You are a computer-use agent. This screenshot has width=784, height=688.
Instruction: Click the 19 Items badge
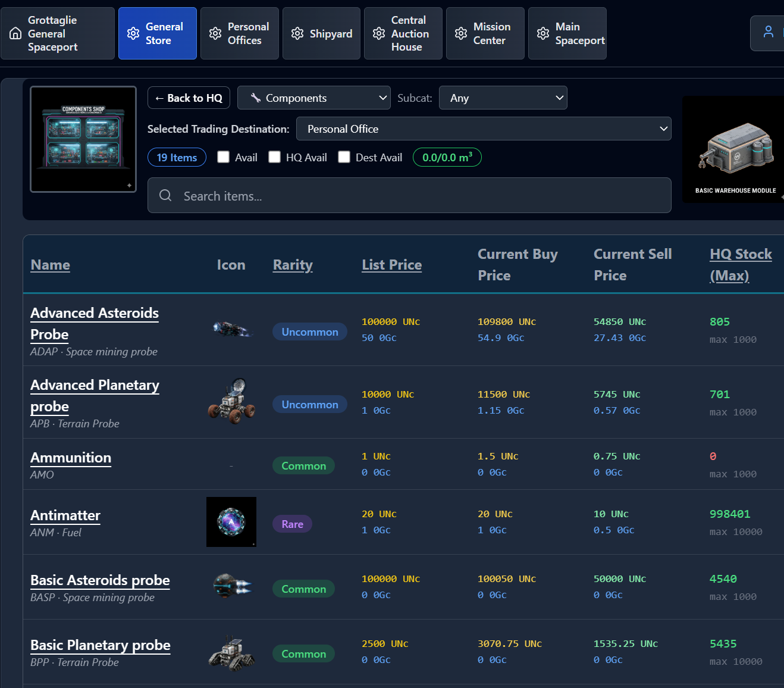pos(177,157)
